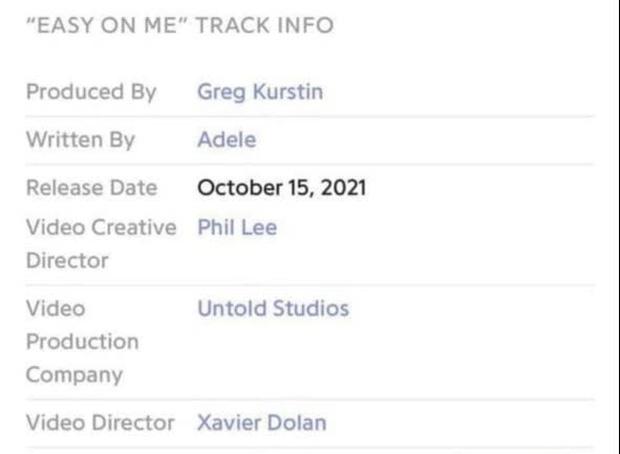620x454 pixels.
Task: Open the Xavier Dolan director link
Action: pyautogui.click(x=262, y=422)
